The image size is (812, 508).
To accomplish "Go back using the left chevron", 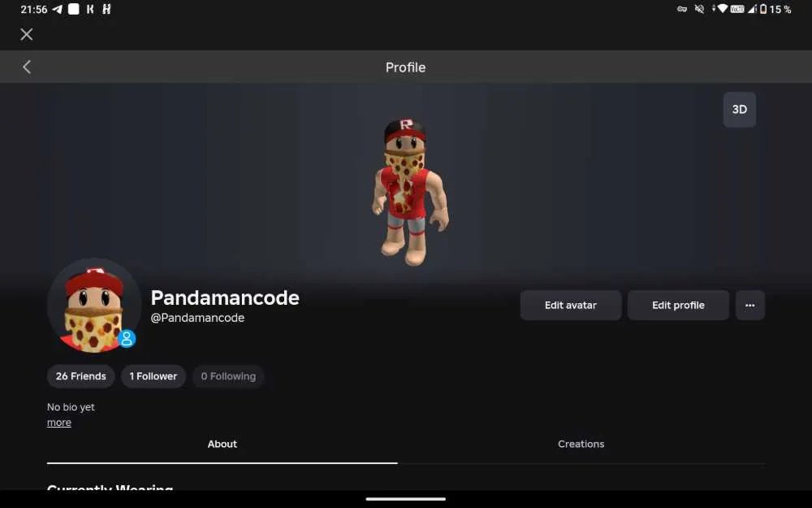I will (x=27, y=67).
